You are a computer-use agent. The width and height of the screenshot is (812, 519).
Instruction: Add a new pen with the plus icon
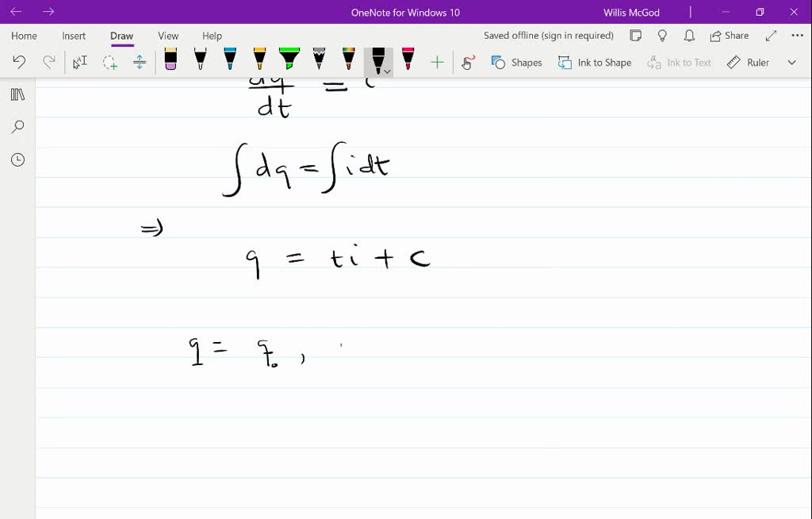[x=436, y=62]
